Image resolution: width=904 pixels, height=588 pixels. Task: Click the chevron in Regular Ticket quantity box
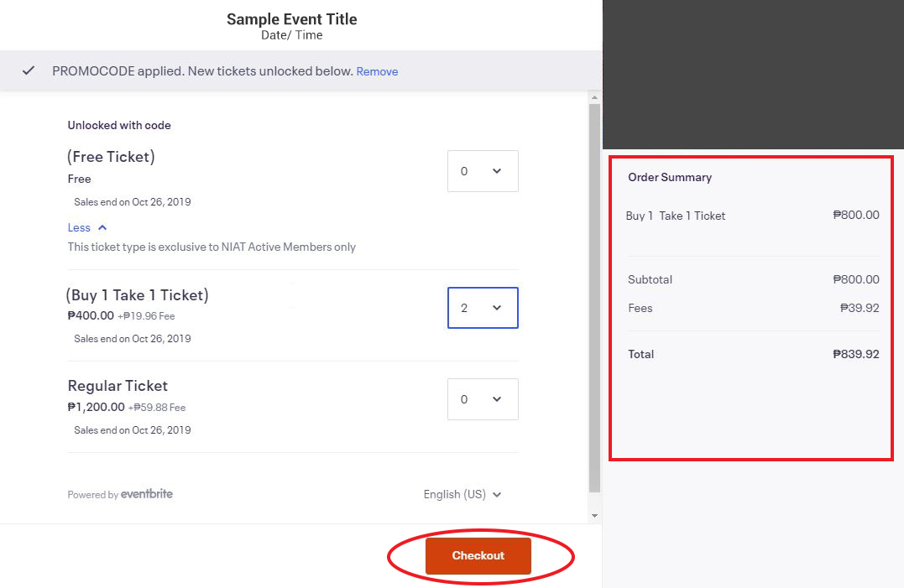pos(497,399)
